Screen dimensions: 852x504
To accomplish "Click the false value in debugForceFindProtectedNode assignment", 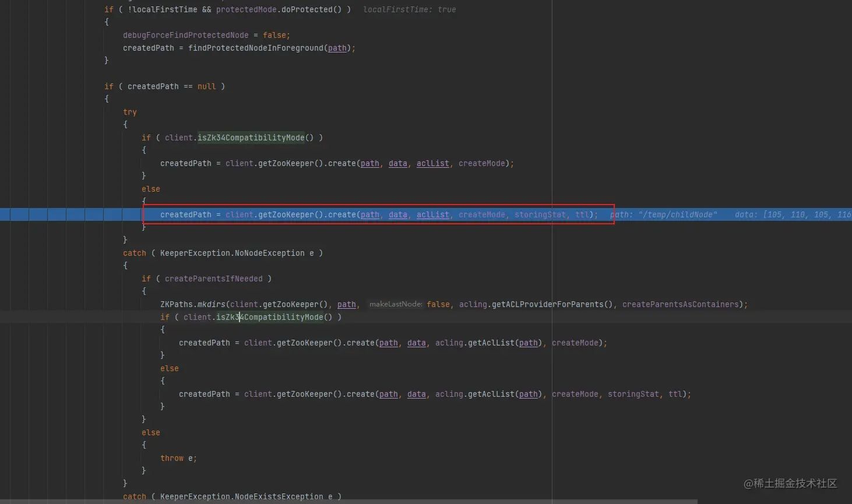I will click(x=274, y=35).
